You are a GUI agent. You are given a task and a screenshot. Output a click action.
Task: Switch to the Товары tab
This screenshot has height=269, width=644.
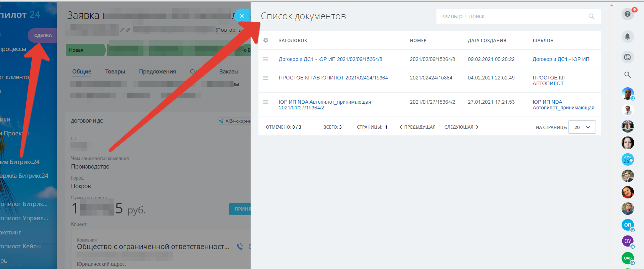(x=115, y=72)
